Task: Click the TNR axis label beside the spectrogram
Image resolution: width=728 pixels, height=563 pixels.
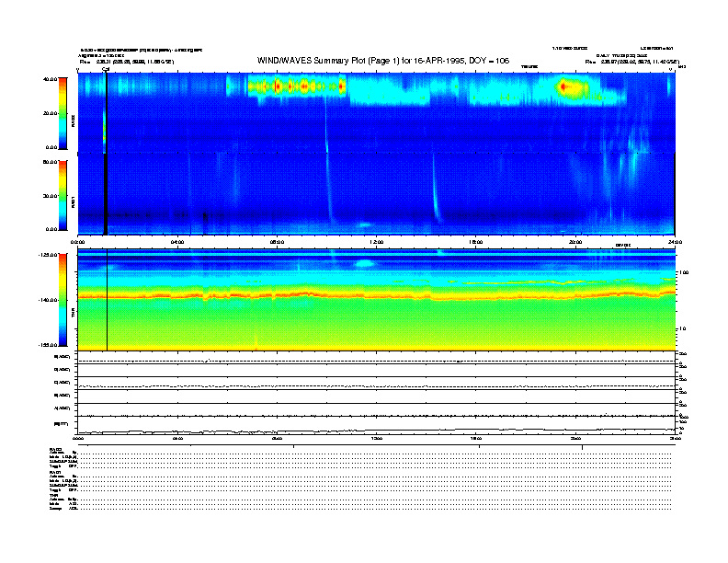Action: click(x=73, y=315)
